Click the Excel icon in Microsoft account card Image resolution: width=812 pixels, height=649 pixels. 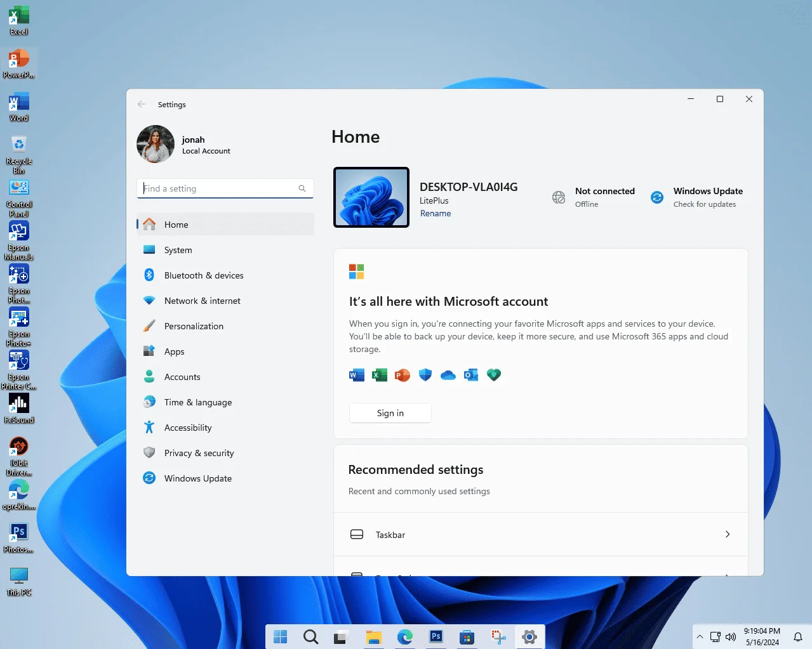tap(380, 375)
